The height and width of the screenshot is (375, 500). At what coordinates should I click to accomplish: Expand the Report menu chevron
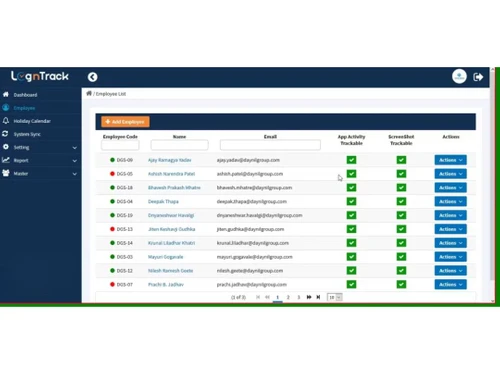coord(75,161)
